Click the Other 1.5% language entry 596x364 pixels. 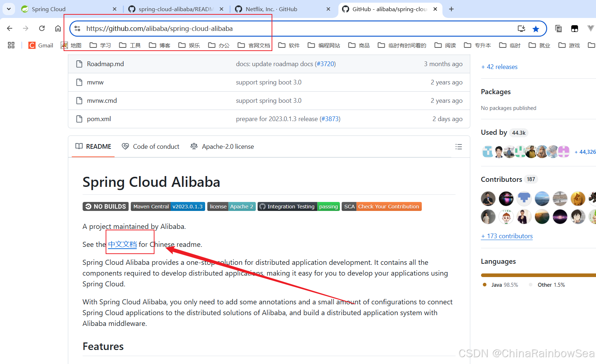pos(547,285)
